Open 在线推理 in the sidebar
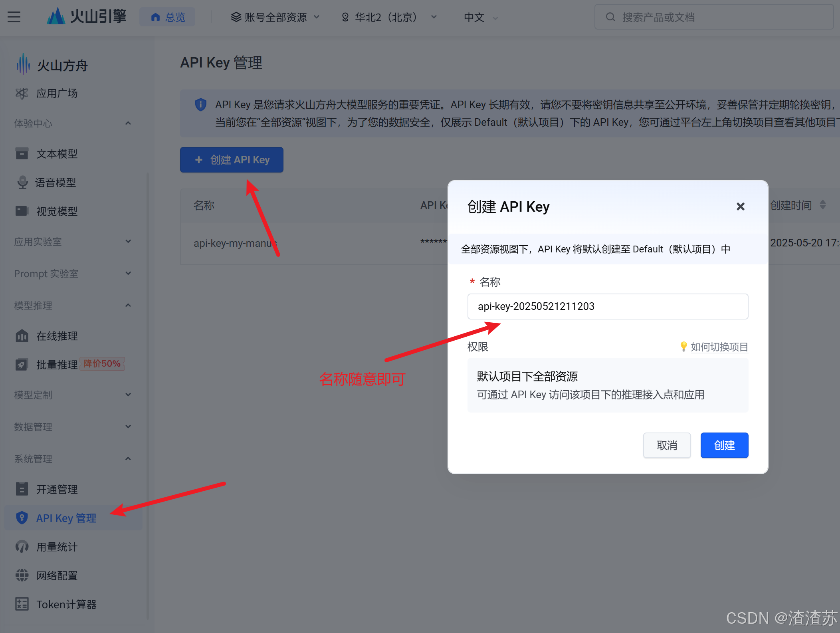This screenshot has height=633, width=840. 57,336
